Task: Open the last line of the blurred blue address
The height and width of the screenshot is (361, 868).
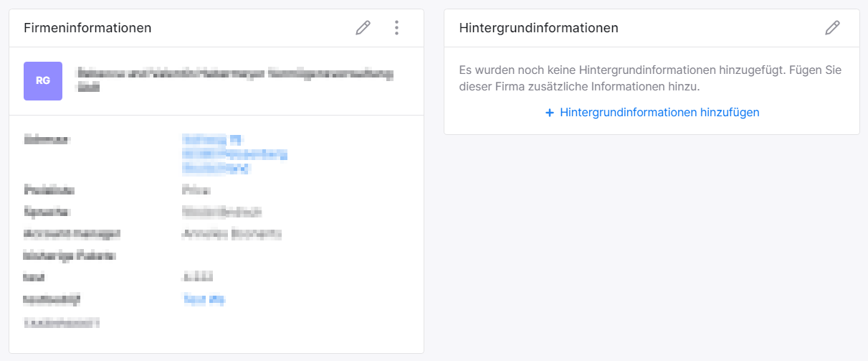Action: (216, 169)
